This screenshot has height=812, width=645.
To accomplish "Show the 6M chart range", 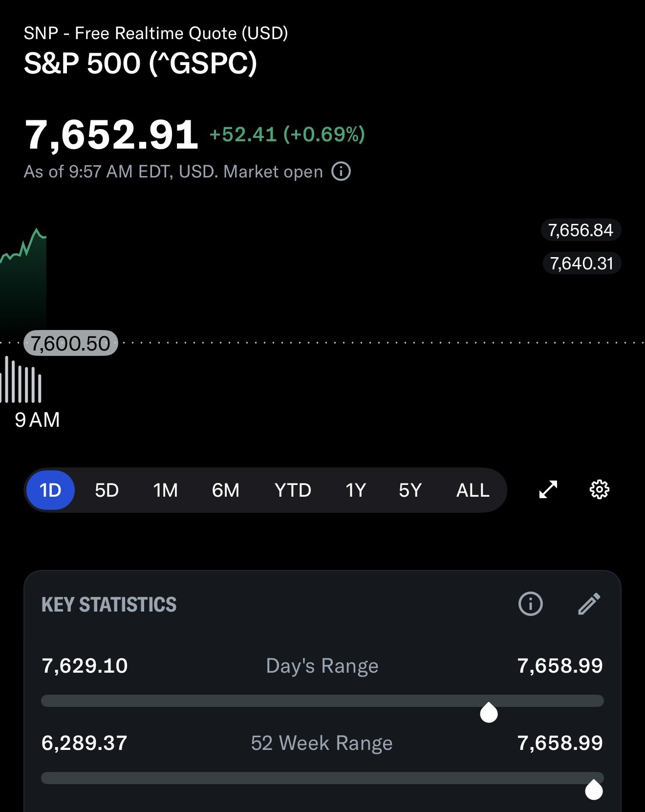I will tap(226, 490).
